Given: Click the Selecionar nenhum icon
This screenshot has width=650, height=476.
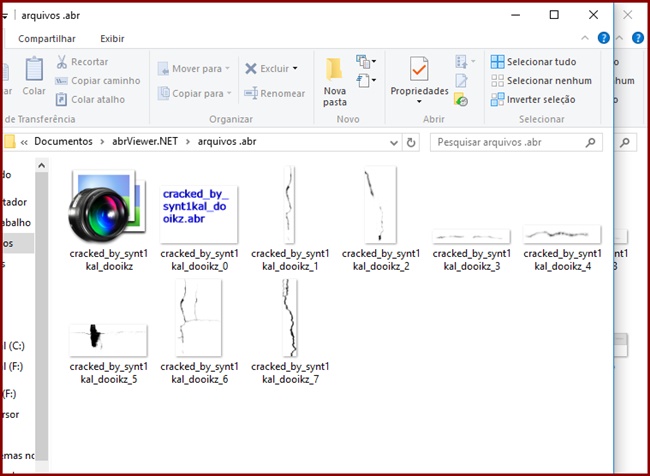Looking at the screenshot, I should (497, 80).
